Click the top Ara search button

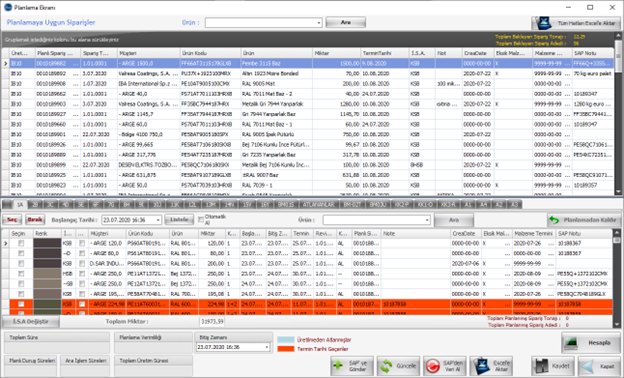point(345,23)
